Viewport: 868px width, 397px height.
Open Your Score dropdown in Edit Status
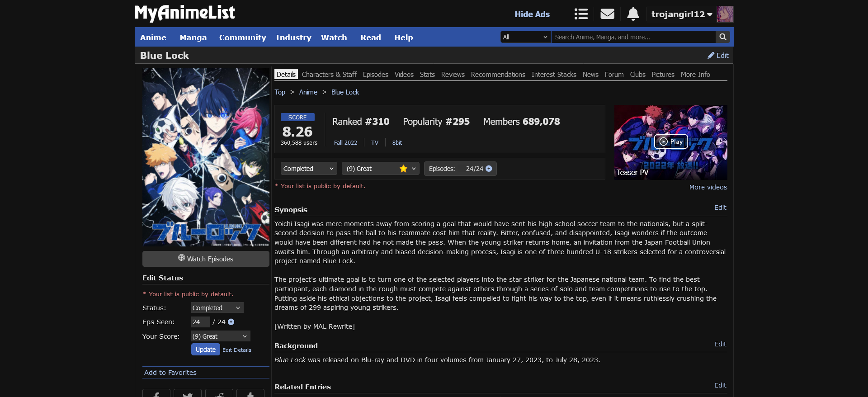(x=220, y=336)
